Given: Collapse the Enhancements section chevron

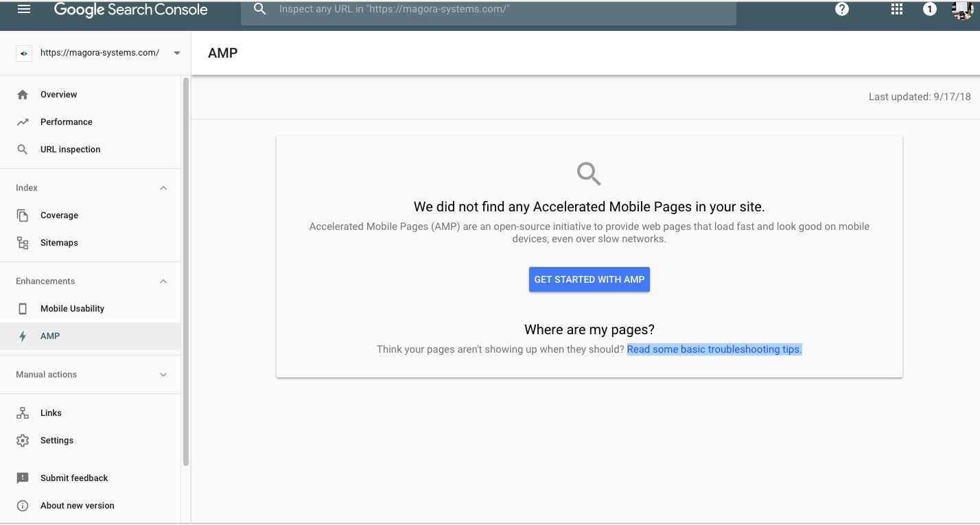Looking at the screenshot, I should pyautogui.click(x=163, y=281).
